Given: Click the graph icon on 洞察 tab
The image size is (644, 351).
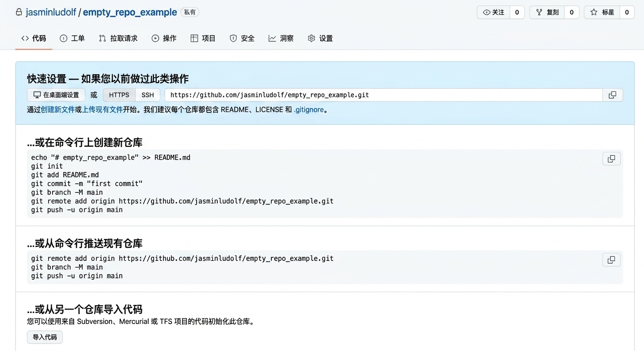Looking at the screenshot, I should click(x=272, y=38).
